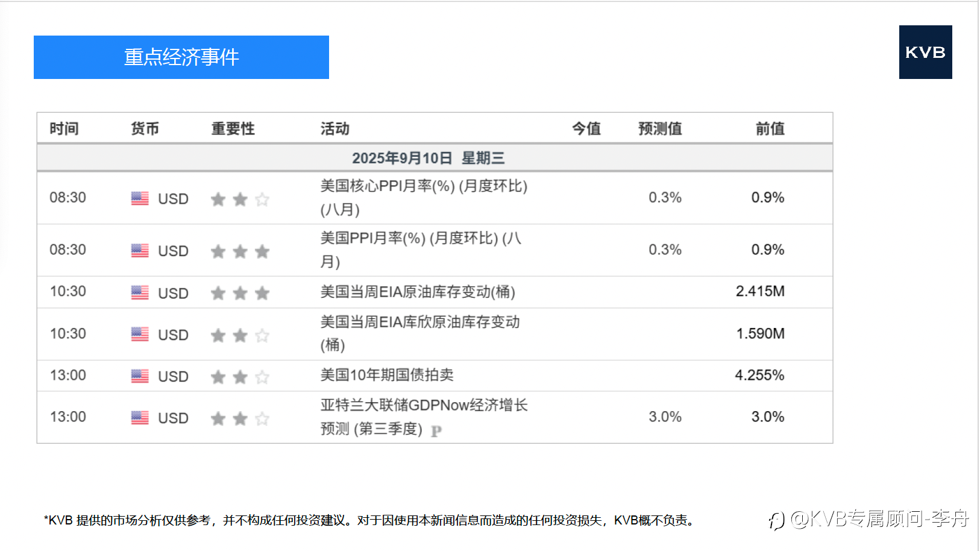
Task: Click the 预测值 column header
Action: click(660, 128)
